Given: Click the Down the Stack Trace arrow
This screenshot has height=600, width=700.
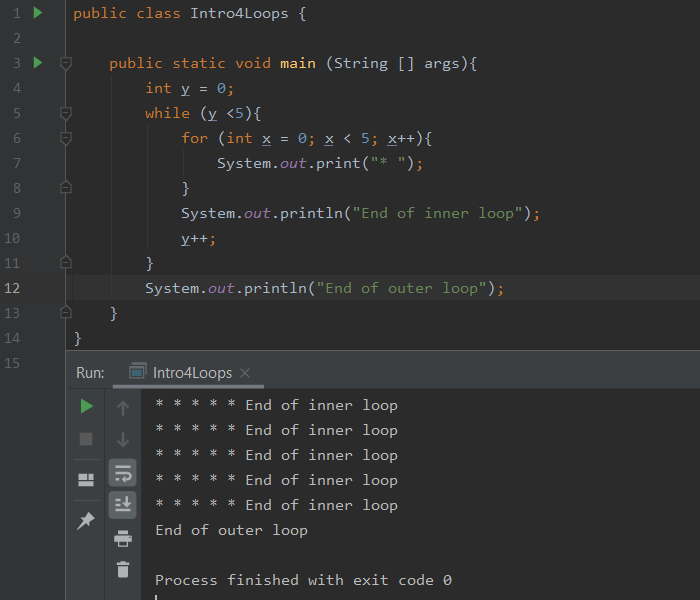Looking at the screenshot, I should pos(123,439).
